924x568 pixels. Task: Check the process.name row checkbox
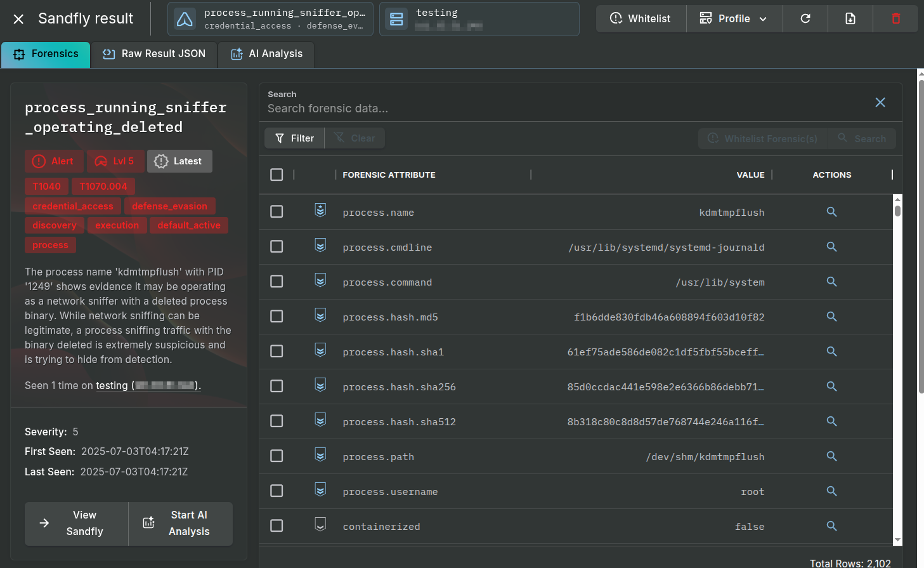tap(277, 211)
